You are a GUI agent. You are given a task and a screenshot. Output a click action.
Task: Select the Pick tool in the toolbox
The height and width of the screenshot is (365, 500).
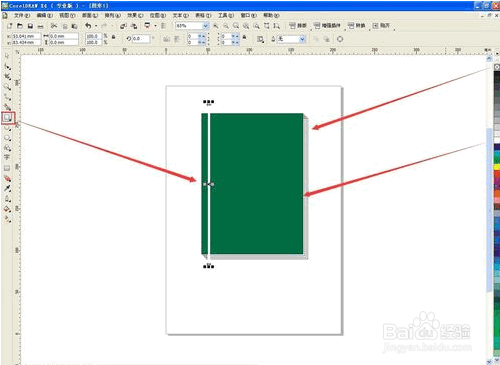pyautogui.click(x=7, y=56)
